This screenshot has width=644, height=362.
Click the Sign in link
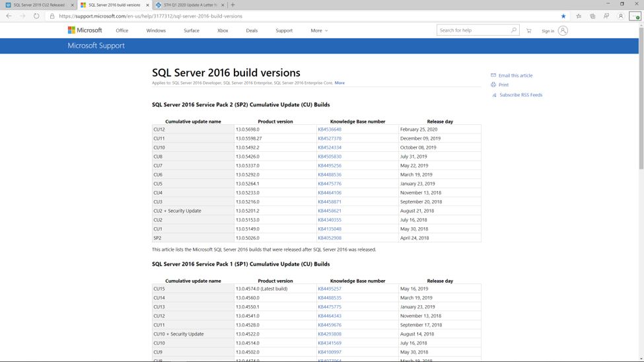(548, 31)
